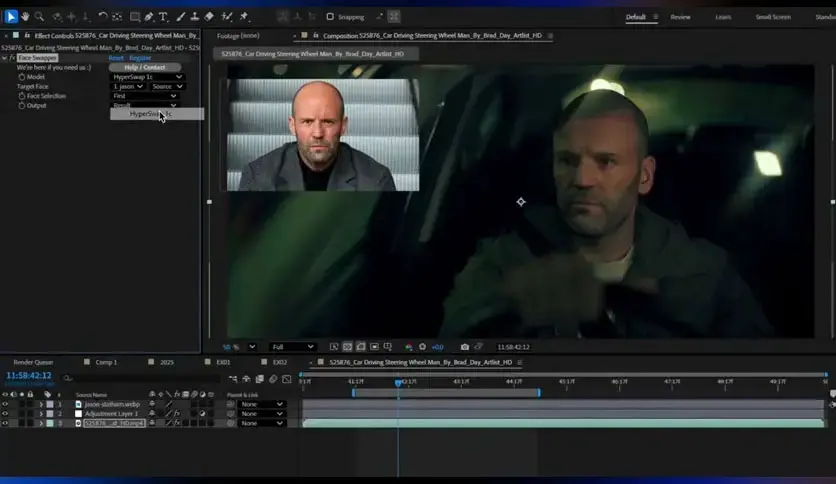Hide Adjustment Layer 1 with eye icon
836x484 pixels.
pos(5,414)
